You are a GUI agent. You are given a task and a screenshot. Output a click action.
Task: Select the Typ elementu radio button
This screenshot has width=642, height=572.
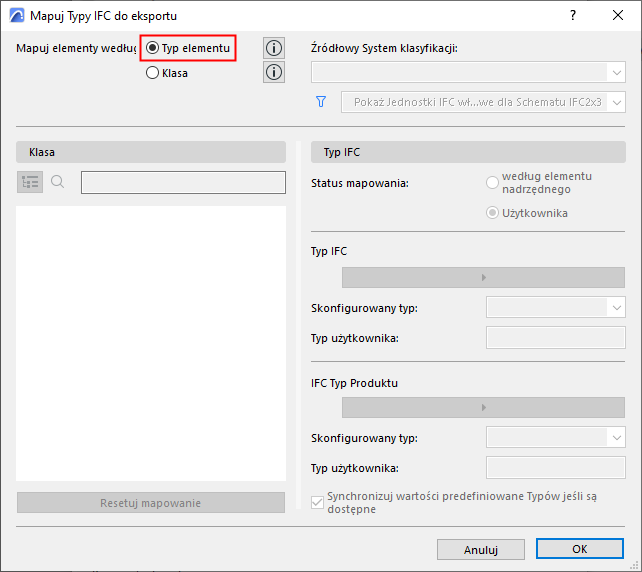153,48
